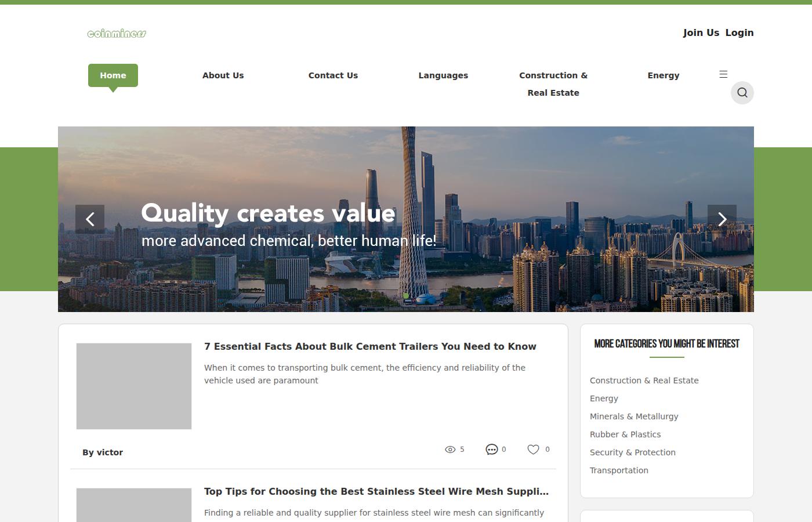Open article on Stainless Steel Wire Mesh suppliers
The width and height of the screenshot is (812, 522).
(376, 491)
